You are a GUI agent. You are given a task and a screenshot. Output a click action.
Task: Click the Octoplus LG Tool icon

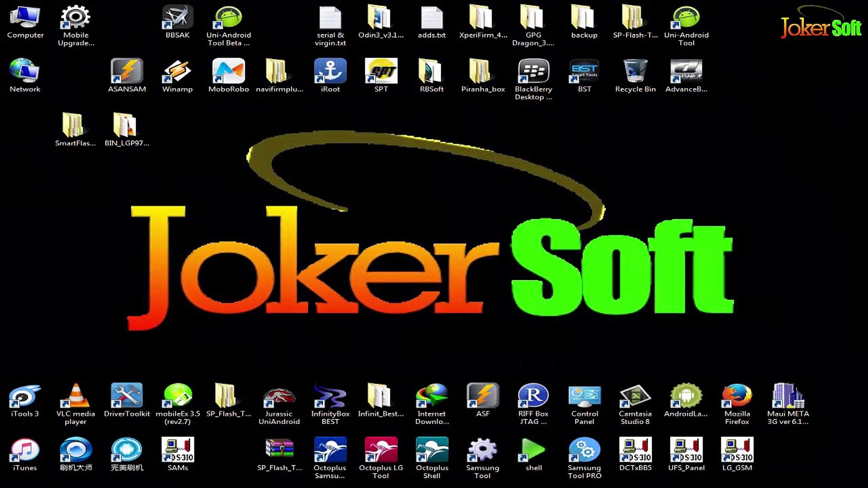pos(381,450)
